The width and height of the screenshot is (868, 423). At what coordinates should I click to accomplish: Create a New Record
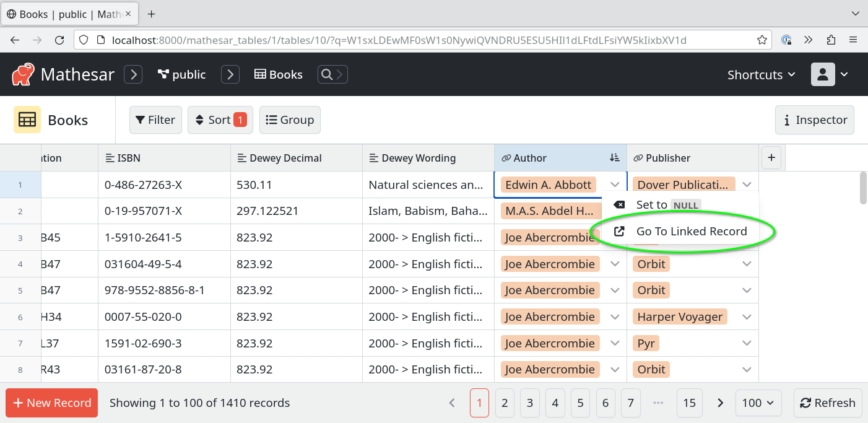(51, 403)
